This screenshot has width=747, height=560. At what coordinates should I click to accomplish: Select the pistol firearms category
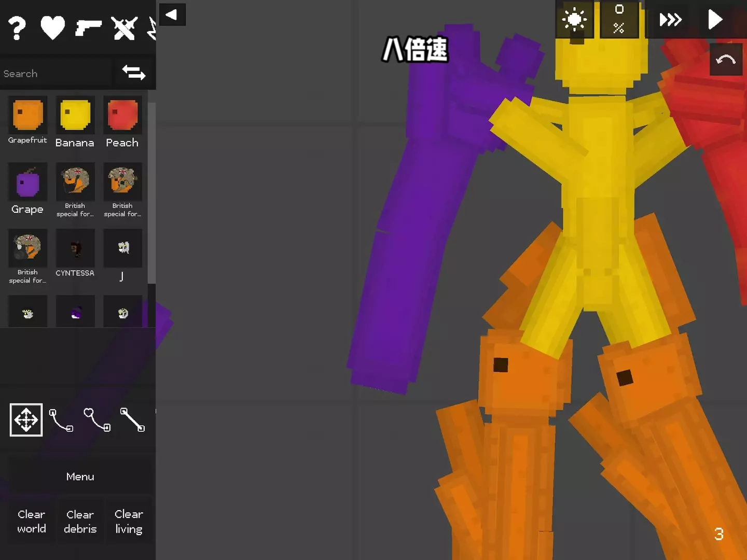[88, 28]
